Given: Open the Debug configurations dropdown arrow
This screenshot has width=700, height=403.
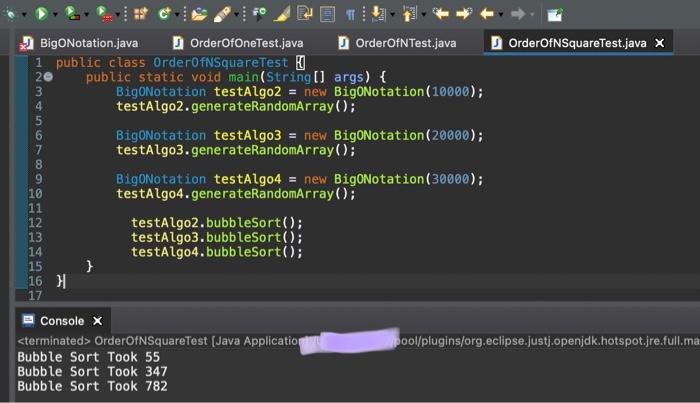Looking at the screenshot, I should point(24,15).
